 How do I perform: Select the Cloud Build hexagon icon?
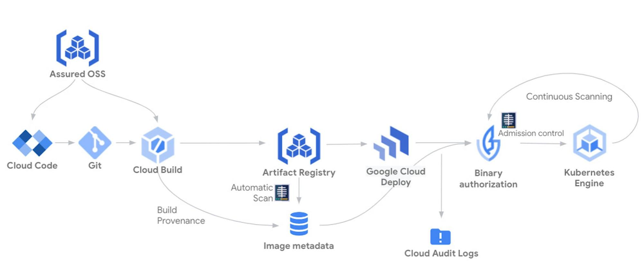click(x=158, y=144)
